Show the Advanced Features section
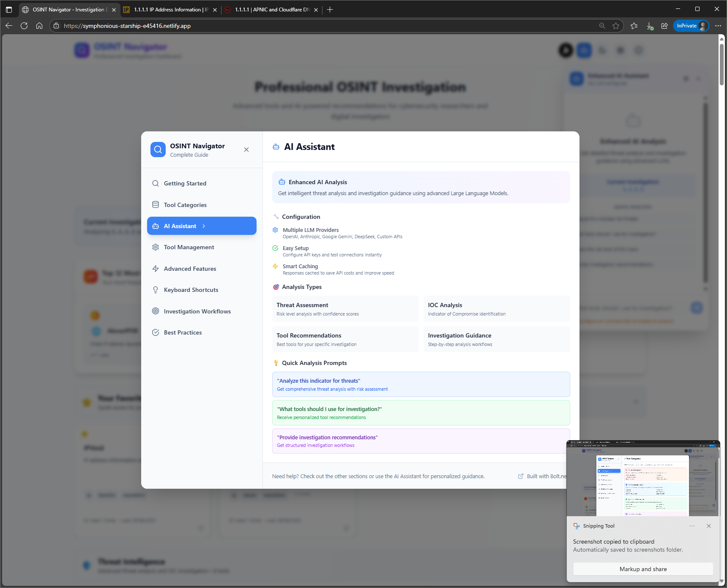 tap(202, 269)
